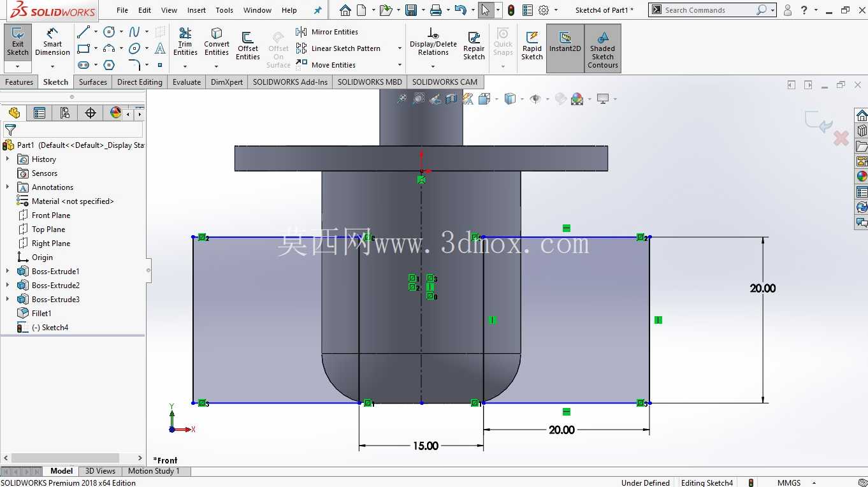The height and width of the screenshot is (487, 868).
Task: Select the Centerpoint Arc tool
Action: point(109,48)
